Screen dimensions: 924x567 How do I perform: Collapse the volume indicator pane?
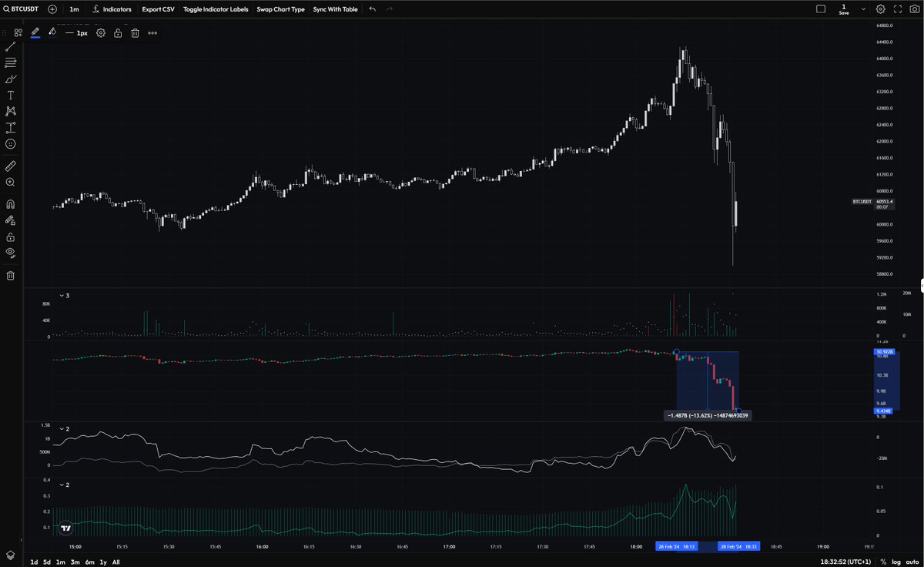point(62,295)
